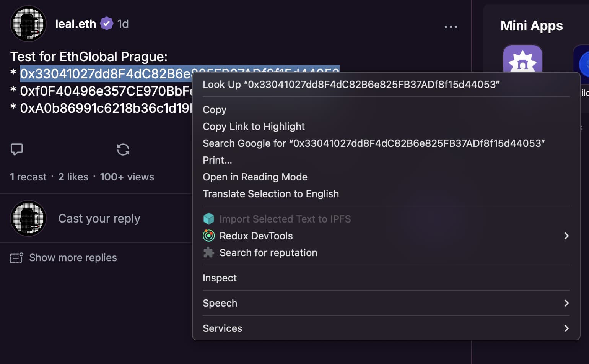Image resolution: width=589 pixels, height=364 pixels.
Task: Choose Inspect from the context menu
Action: point(220,278)
